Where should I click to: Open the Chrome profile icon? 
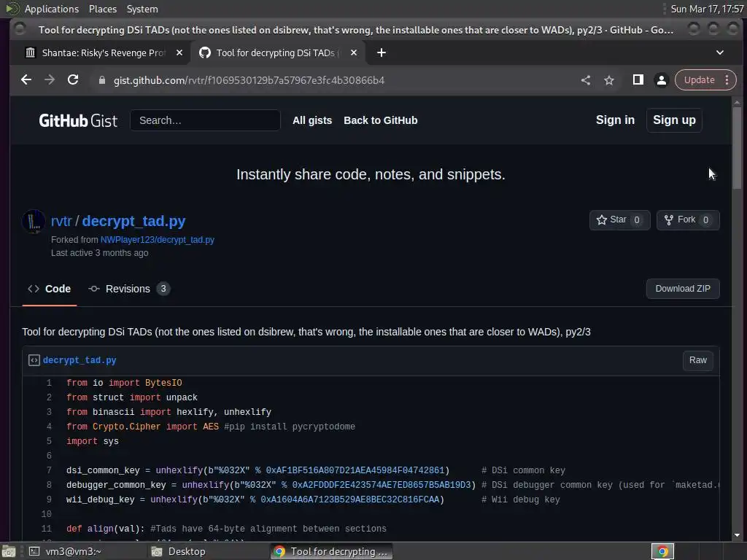[x=661, y=80]
